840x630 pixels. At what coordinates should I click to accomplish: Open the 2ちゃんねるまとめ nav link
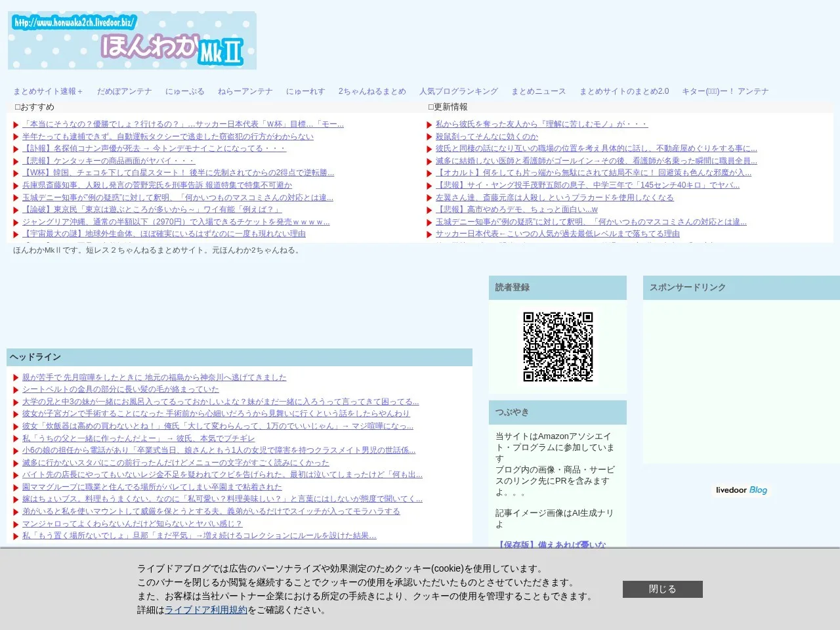tap(372, 91)
